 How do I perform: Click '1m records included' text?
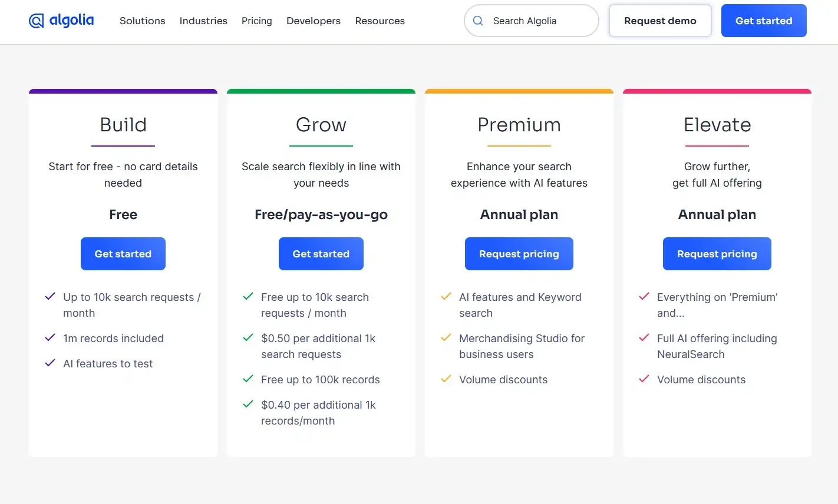click(x=113, y=339)
